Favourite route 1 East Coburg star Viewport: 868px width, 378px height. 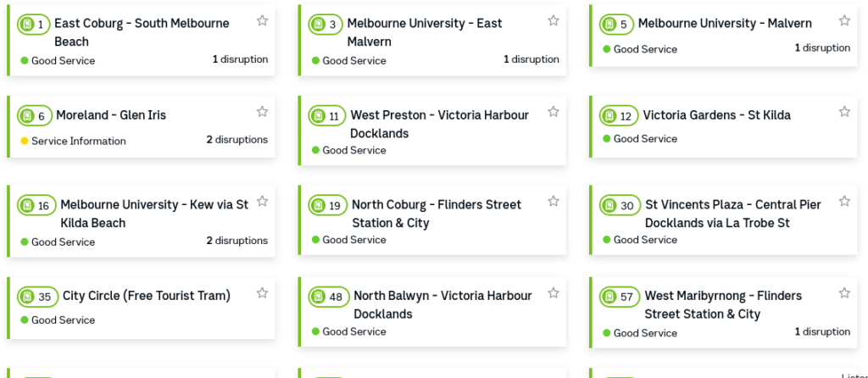tap(263, 20)
